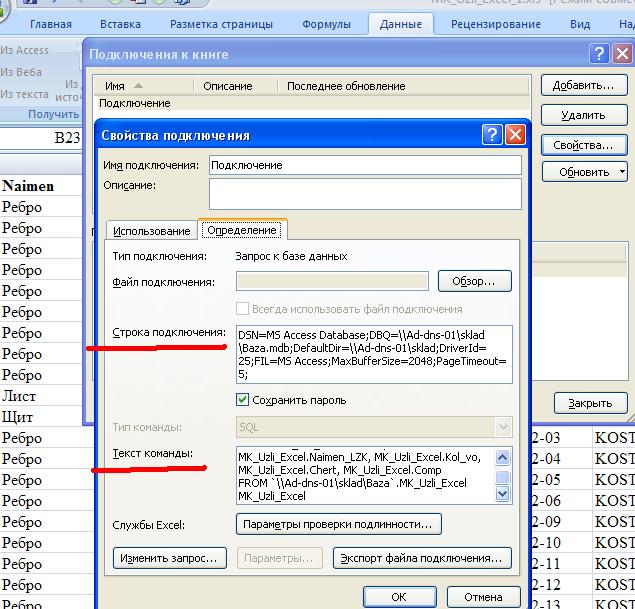Toggle Сохранить пароль checkbox
Image resolution: width=635 pixels, height=609 pixels.
(x=242, y=400)
